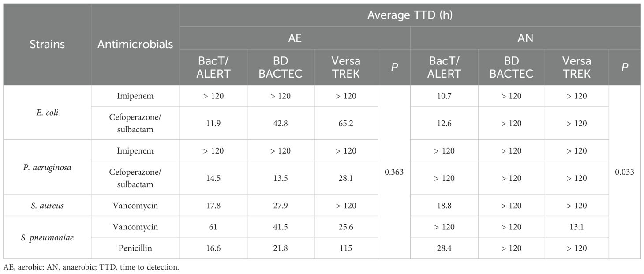Viewport: 644px width, 274px height.
Task: Click the 61 Vancomycin BacT/ALERT value
Action: pos(213,227)
